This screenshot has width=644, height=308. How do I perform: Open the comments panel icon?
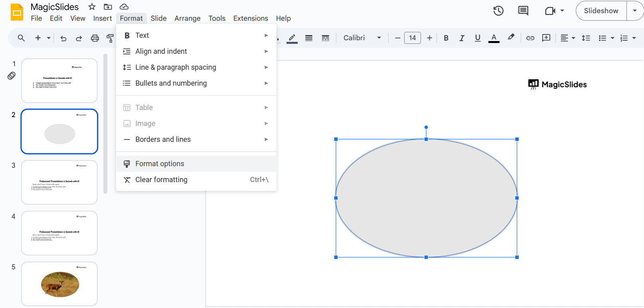tap(523, 11)
